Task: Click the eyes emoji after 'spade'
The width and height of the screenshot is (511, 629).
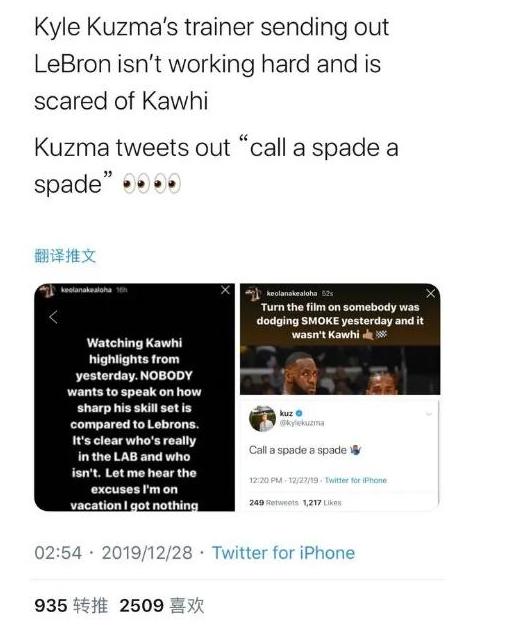Action: [x=152, y=184]
